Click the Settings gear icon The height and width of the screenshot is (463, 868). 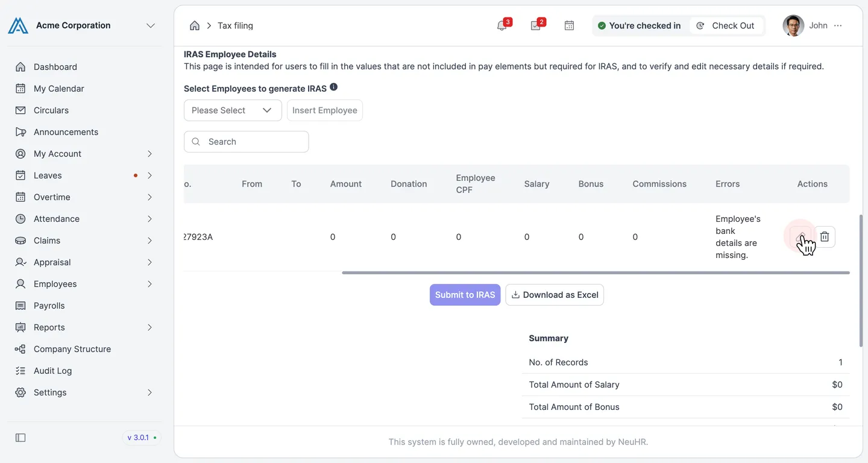tap(20, 392)
